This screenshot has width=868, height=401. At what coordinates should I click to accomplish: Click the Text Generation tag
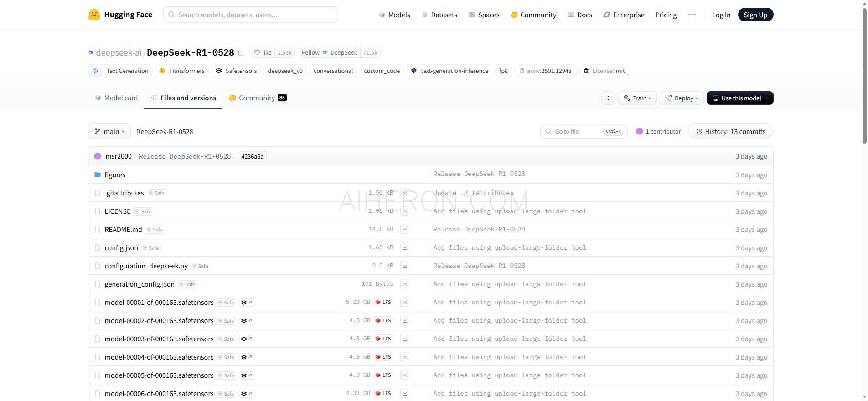pos(120,71)
